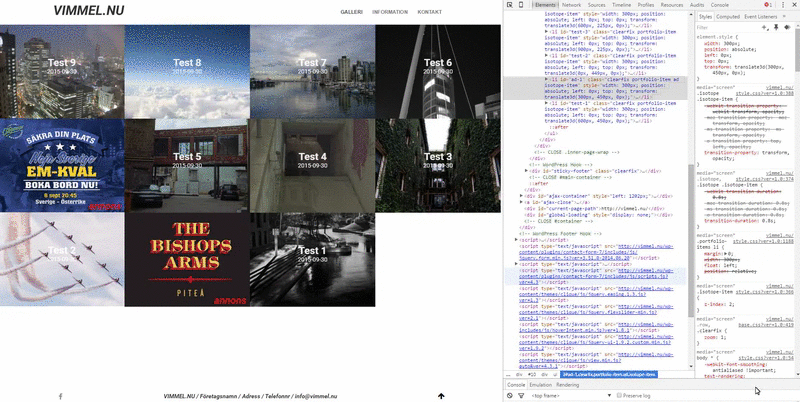This screenshot has width=800, height=402.
Task: Click The Bishops Arms ad tile
Action: click(x=187, y=259)
